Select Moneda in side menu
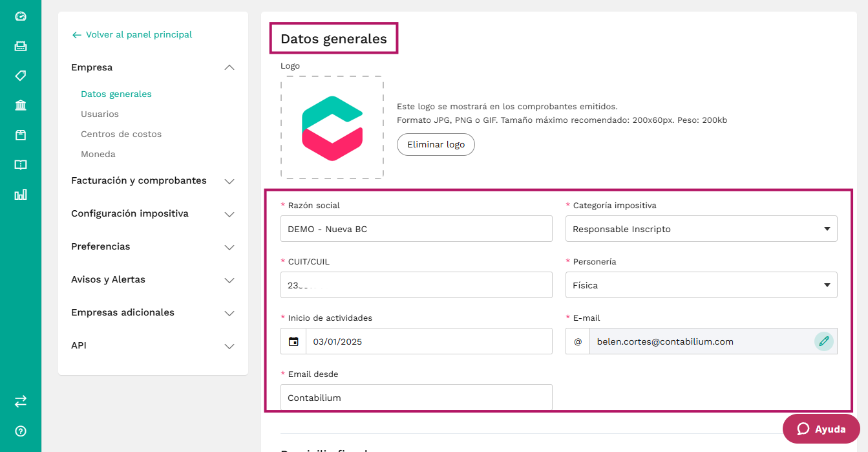 (98, 154)
